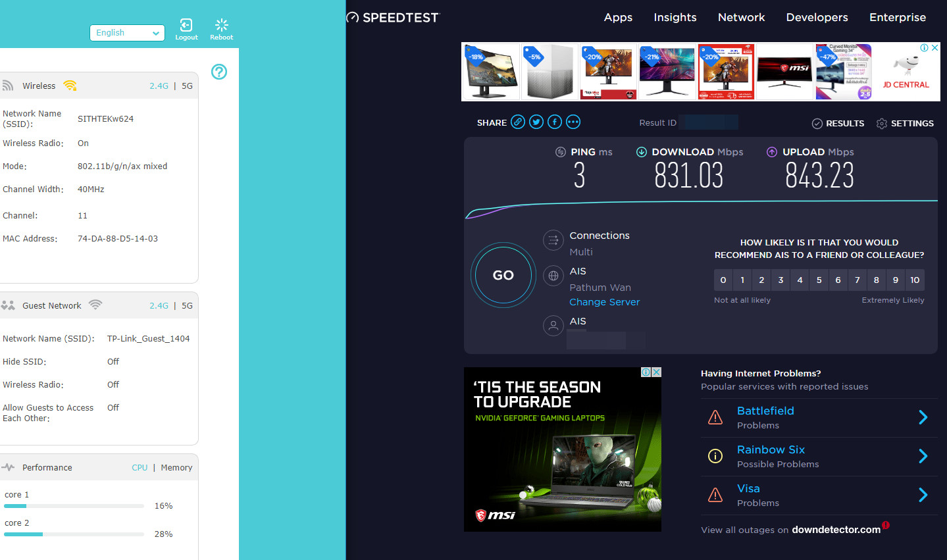
Task: Close the MSI laptop ad
Action: click(x=656, y=372)
